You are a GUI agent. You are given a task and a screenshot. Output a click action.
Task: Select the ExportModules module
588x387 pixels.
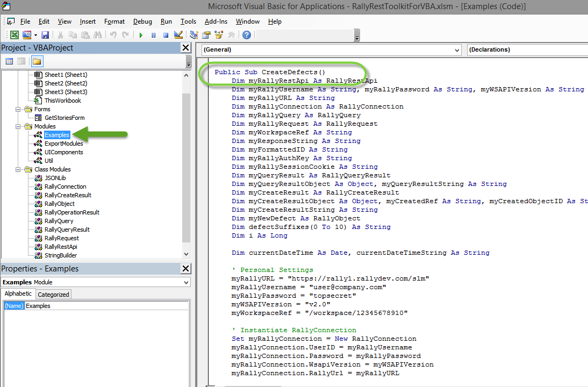coord(64,144)
